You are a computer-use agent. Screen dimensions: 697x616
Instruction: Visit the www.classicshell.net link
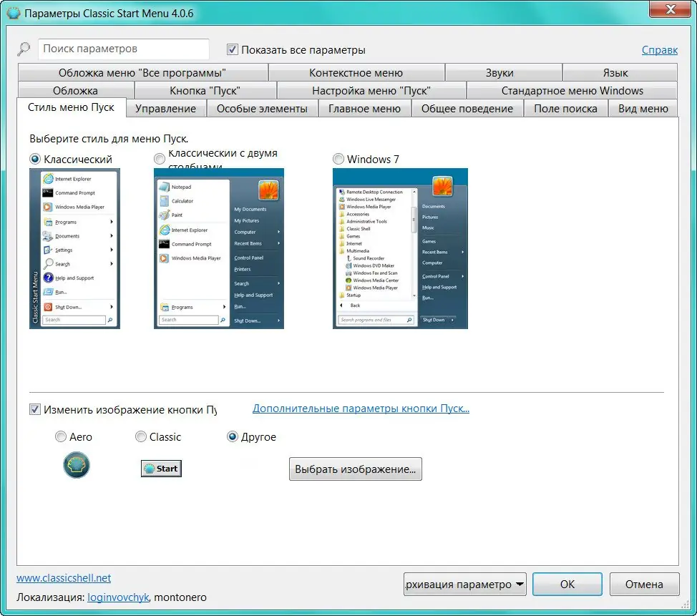(64, 578)
